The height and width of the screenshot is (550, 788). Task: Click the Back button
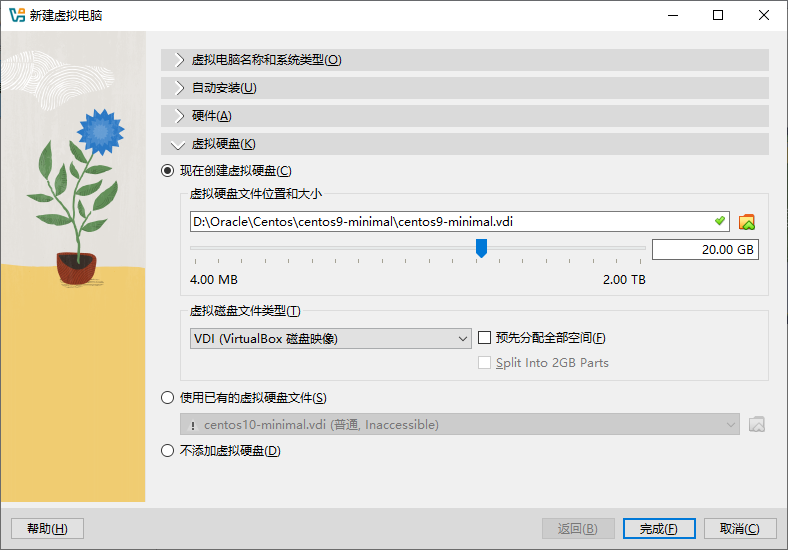pyautogui.click(x=578, y=528)
